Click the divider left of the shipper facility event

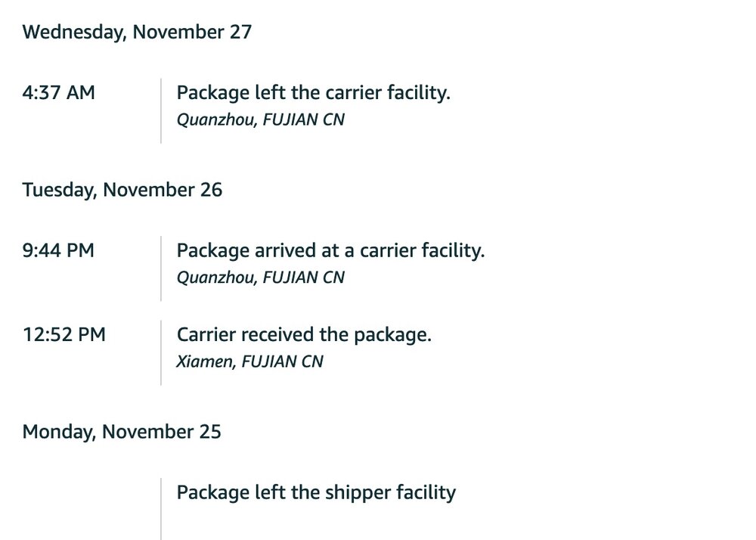(161, 508)
